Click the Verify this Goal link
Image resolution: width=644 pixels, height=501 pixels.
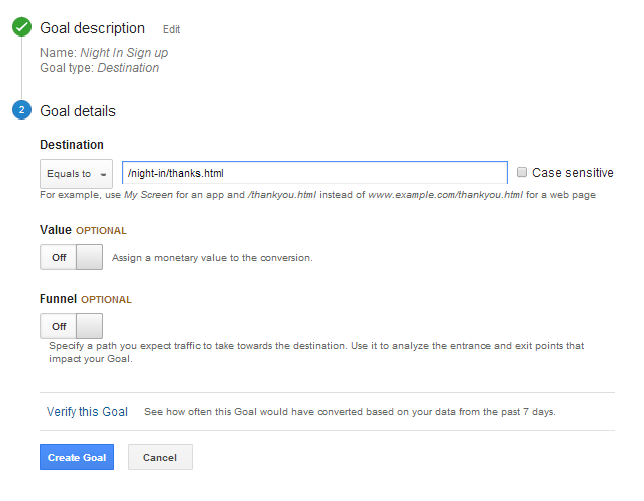[x=87, y=411]
